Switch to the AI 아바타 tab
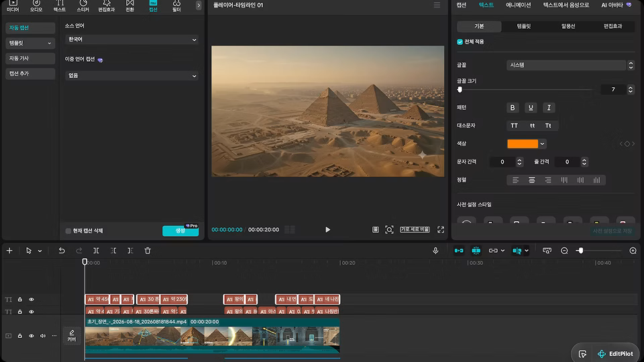644x362 pixels. 616,5
